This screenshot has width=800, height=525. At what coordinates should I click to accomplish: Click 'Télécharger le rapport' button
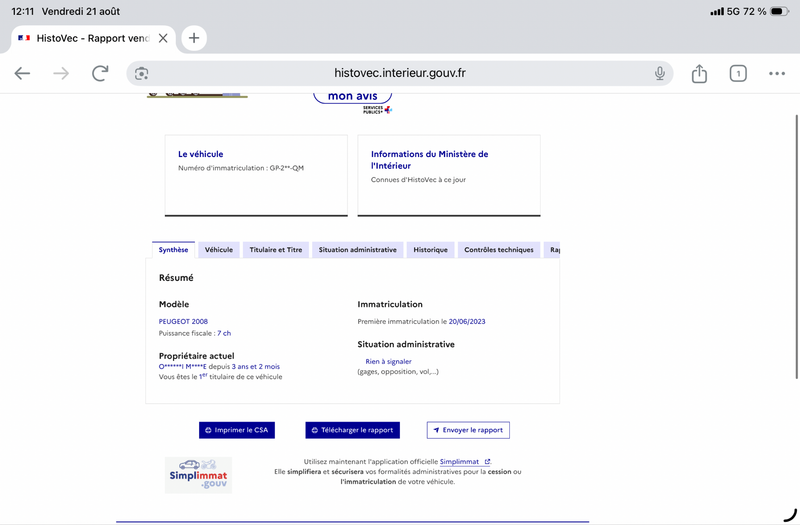(353, 430)
